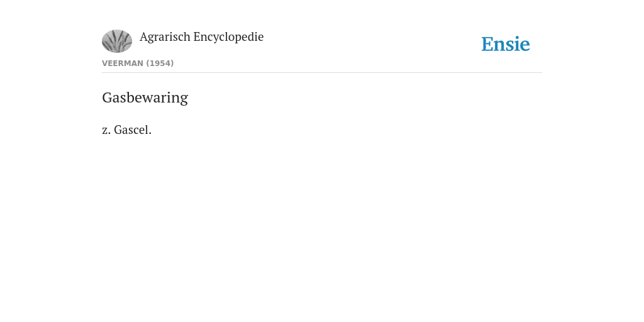
Task: Click the letters sie in the Ensie logo
Action: [518, 45]
